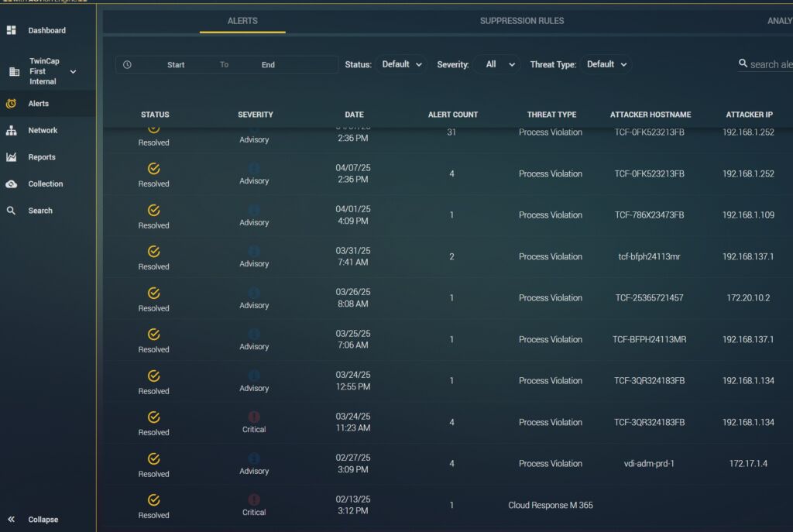Click attacker IP 172.17.1.4
The height and width of the screenshot is (532, 793).
click(749, 463)
